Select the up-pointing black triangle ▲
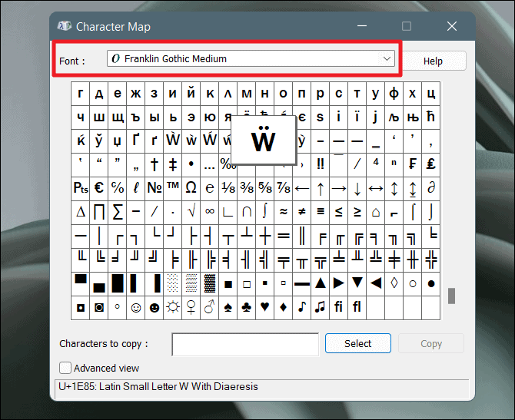The width and height of the screenshot is (515, 420). (321, 283)
